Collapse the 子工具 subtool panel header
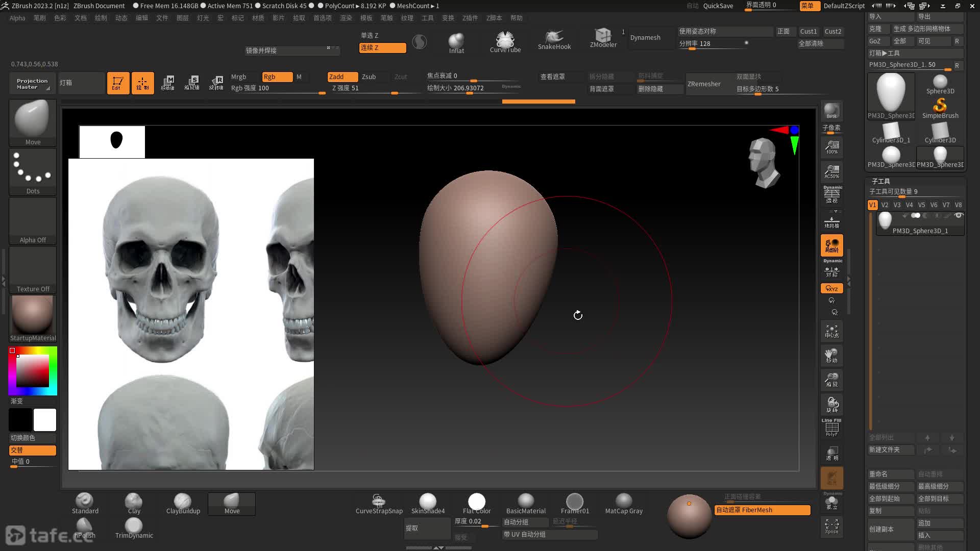Screen dimensions: 980x551 881,181
